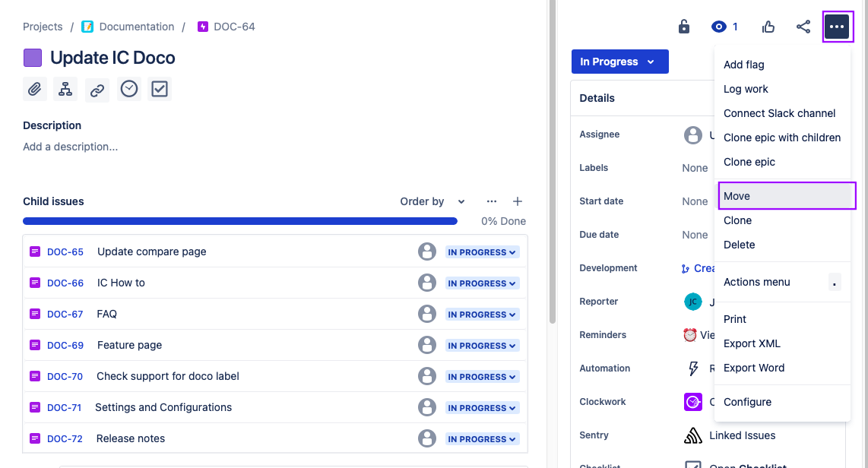The width and height of the screenshot is (868, 468).
Task: Toggle the watch eye icon
Action: point(719,27)
